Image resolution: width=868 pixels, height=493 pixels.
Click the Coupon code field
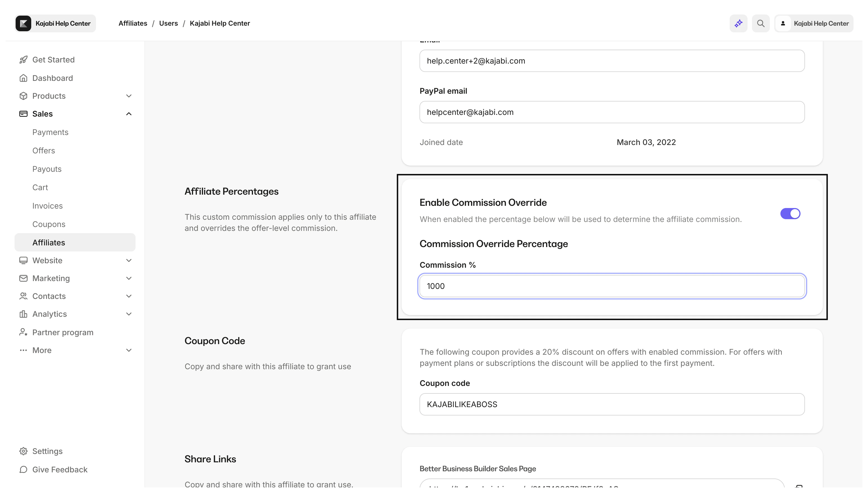[612, 404]
